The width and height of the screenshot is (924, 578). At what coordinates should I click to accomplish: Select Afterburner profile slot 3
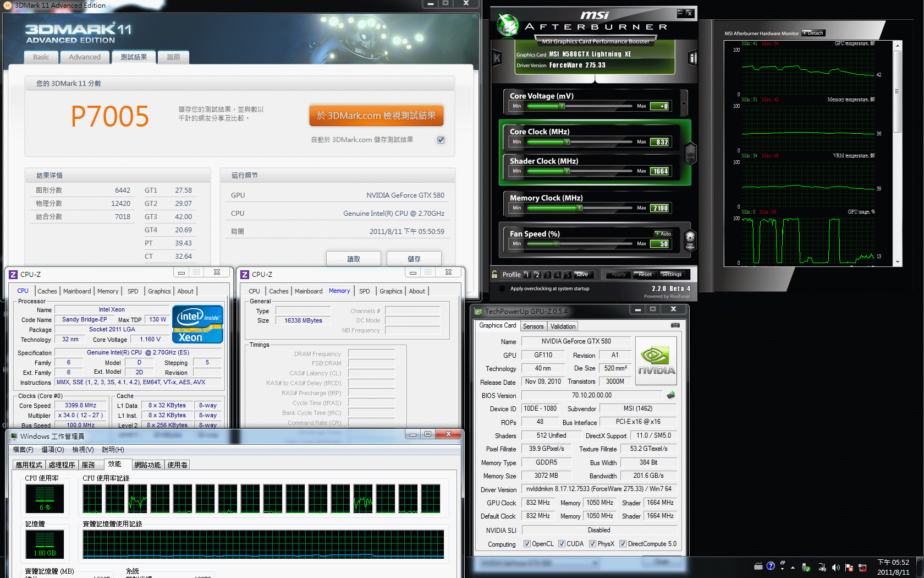(547, 274)
